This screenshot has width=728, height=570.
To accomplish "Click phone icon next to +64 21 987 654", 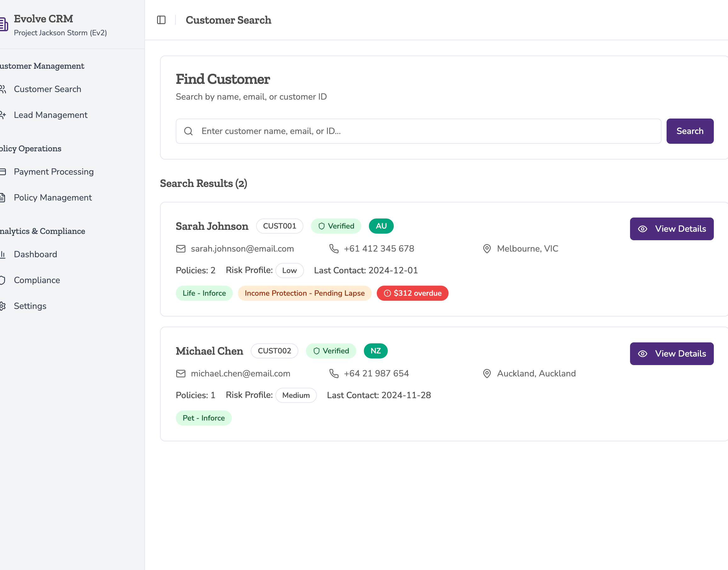I will click(x=334, y=374).
